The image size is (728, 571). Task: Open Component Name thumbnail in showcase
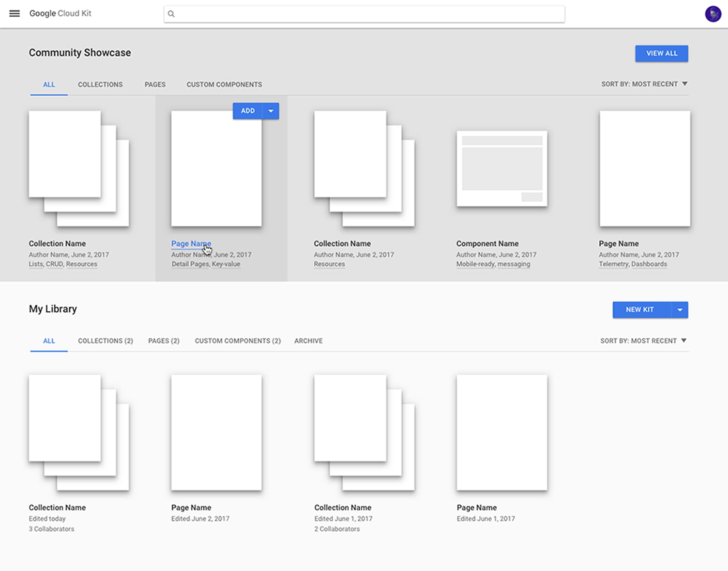click(x=502, y=169)
